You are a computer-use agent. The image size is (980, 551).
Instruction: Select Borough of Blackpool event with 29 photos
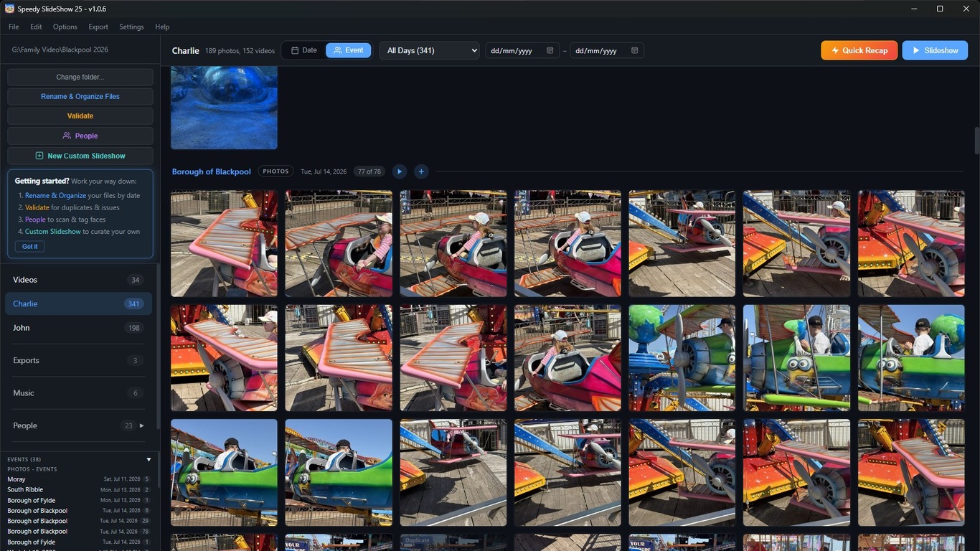pos(78,521)
